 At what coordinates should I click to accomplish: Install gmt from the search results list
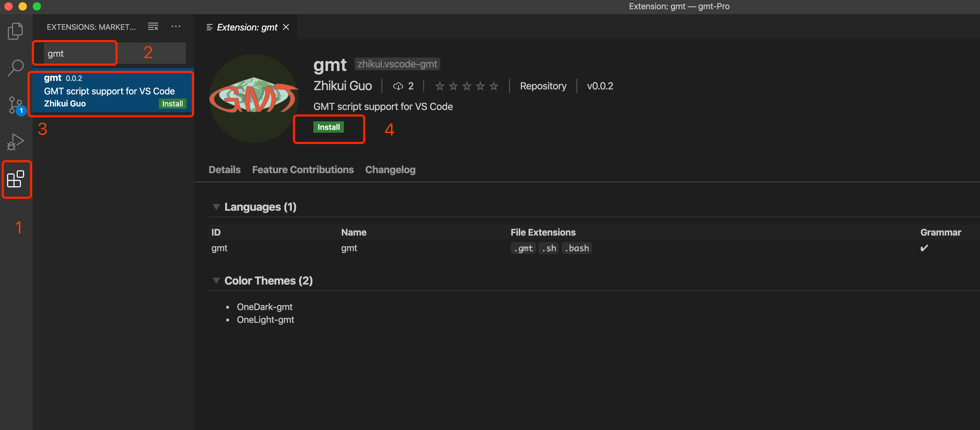(172, 104)
